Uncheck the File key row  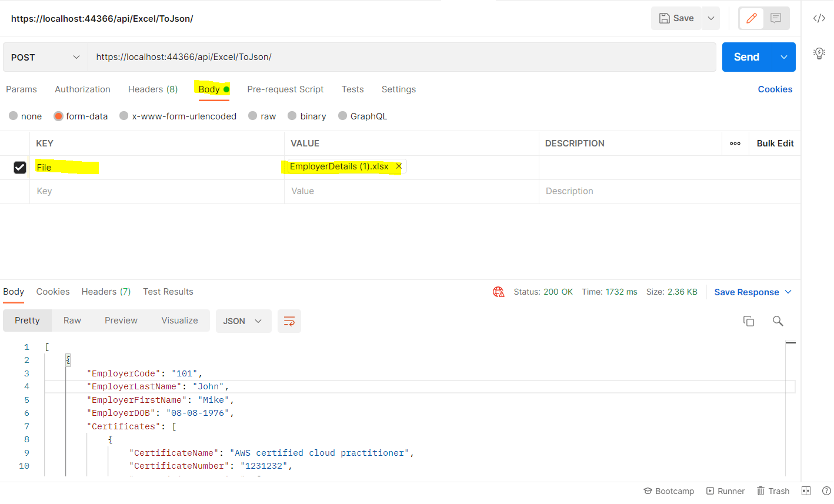click(20, 167)
